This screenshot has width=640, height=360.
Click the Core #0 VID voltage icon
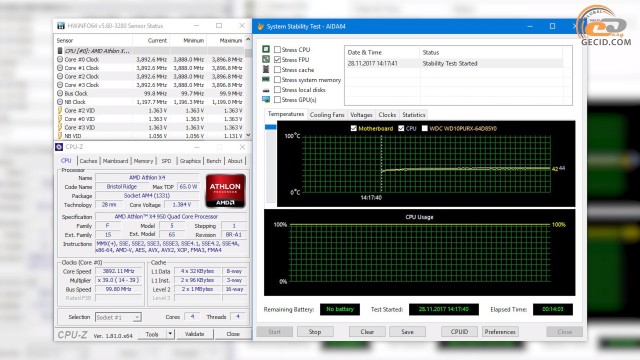[x=60, y=119]
